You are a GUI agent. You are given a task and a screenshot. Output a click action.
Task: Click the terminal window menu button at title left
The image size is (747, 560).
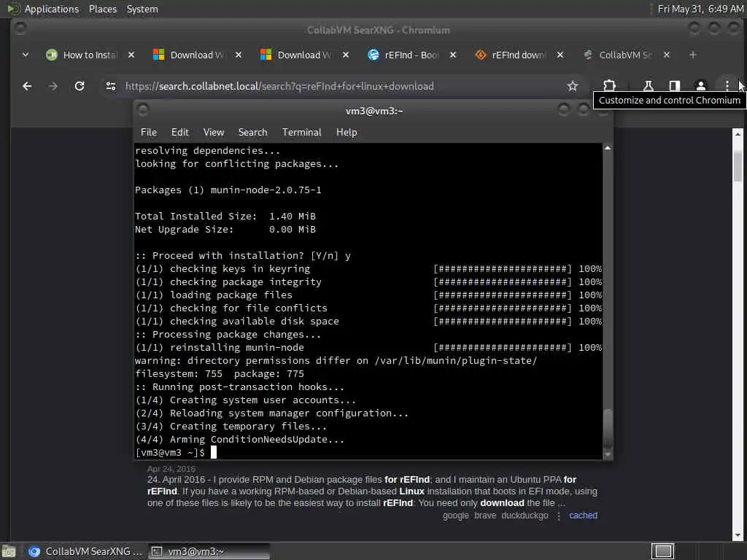click(x=143, y=111)
